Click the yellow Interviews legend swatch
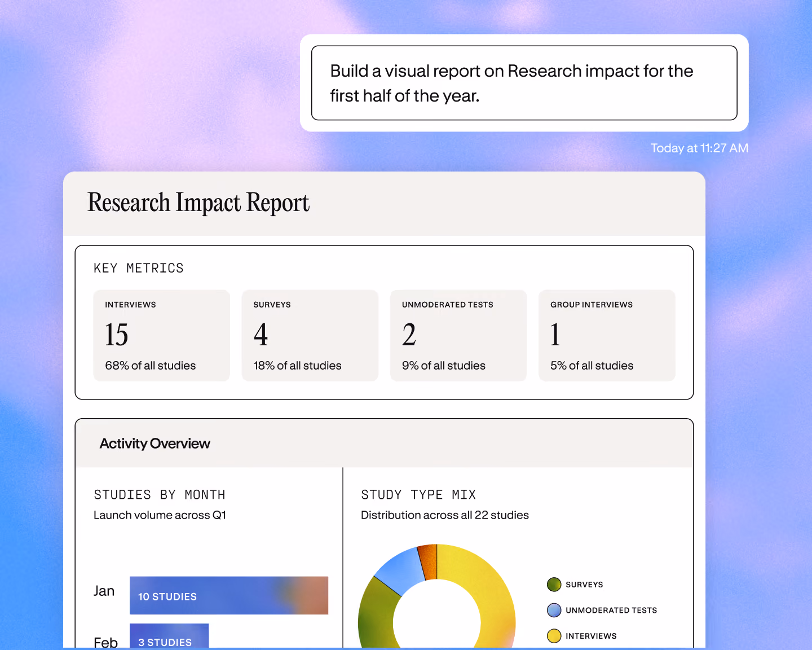The width and height of the screenshot is (812, 650). pyautogui.click(x=554, y=636)
